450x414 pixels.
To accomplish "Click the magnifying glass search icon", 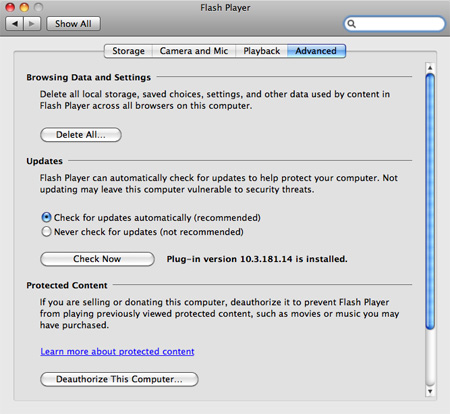I will 351,24.
